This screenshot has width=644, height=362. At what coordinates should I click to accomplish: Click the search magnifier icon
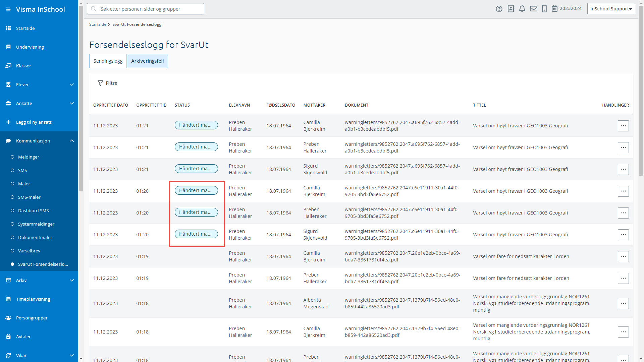coord(94,9)
